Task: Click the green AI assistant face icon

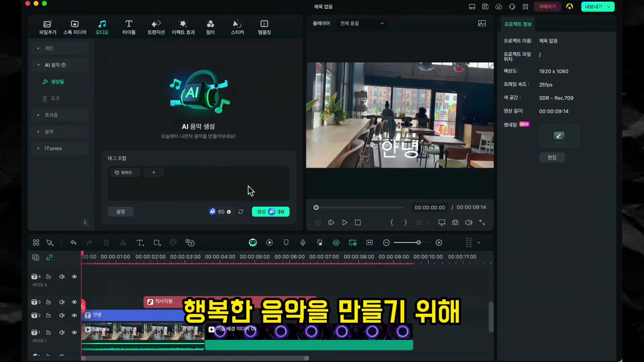Action: (x=253, y=243)
